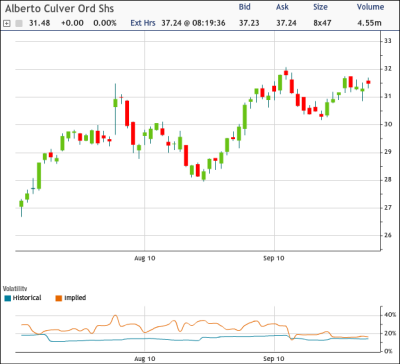Click the Historical volatility blue swatch
400x364 pixels.
click(x=8, y=298)
